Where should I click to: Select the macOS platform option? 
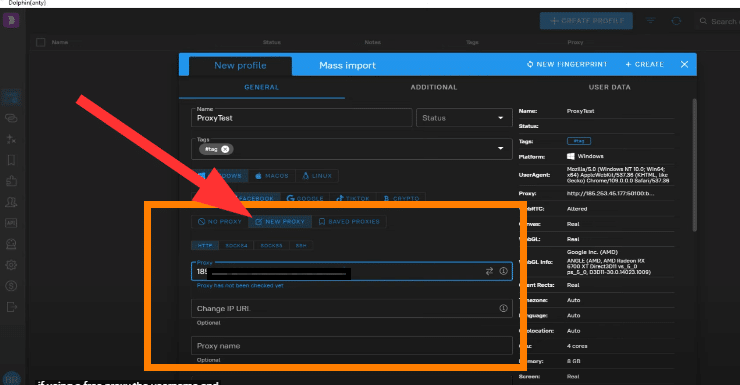(272, 176)
